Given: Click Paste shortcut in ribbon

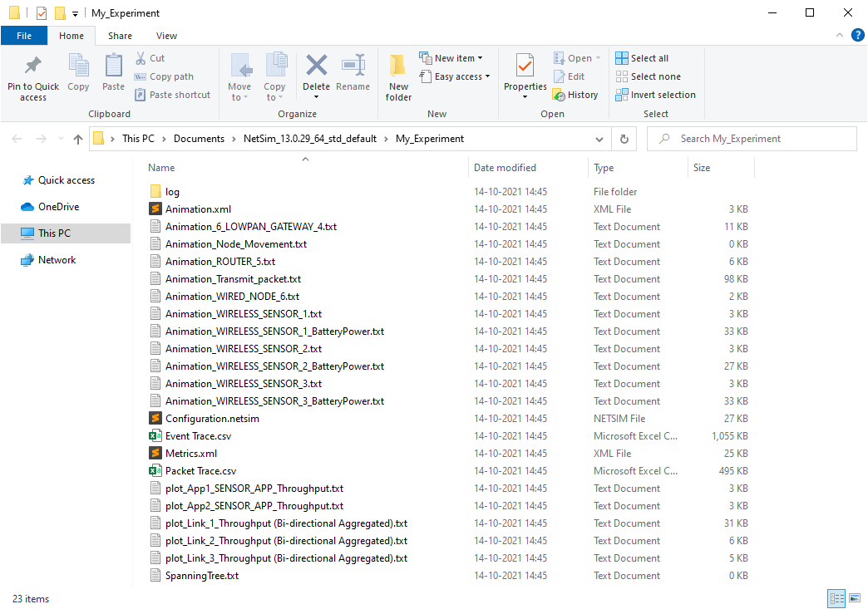Looking at the screenshot, I should click(173, 95).
